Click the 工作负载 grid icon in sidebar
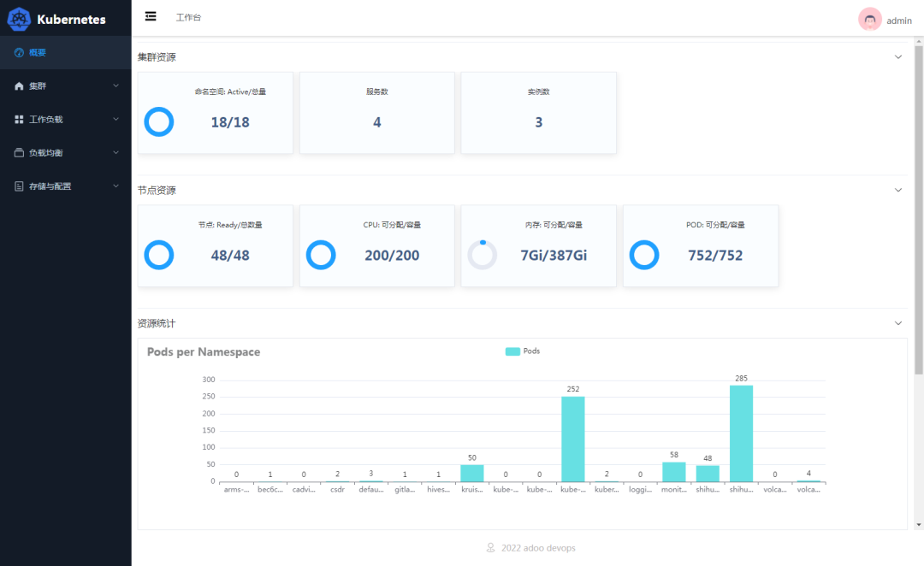The image size is (924, 566). (19, 120)
